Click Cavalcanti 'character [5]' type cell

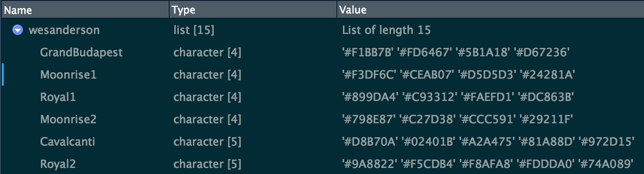[x=207, y=141]
